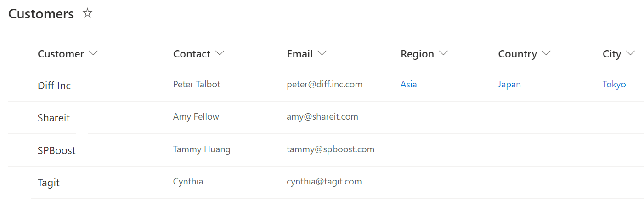Image resolution: width=644 pixels, height=201 pixels.
Task: Follow the Japan country link
Action: [509, 85]
